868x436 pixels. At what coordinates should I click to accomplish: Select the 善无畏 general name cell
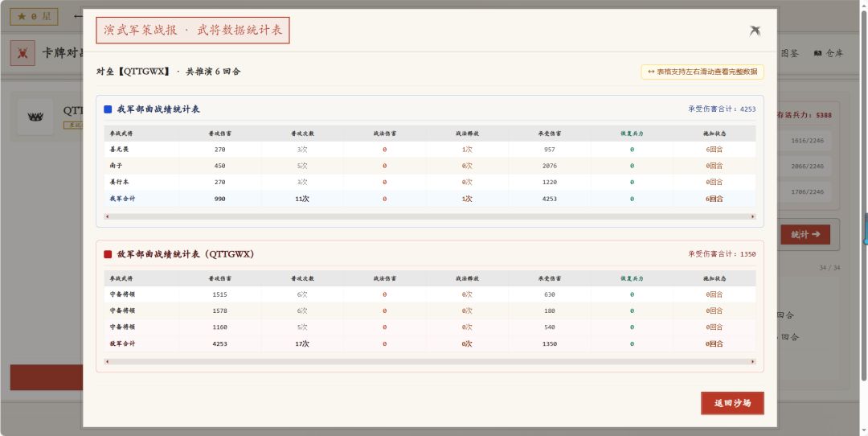click(x=120, y=150)
